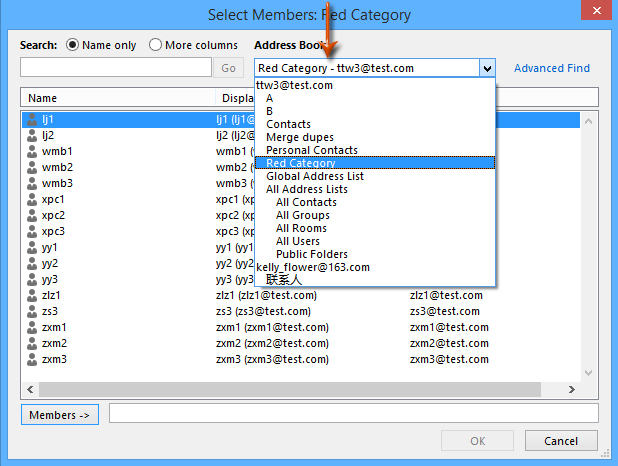Choose kelly_flower@163.com in the dropdown

click(313, 267)
